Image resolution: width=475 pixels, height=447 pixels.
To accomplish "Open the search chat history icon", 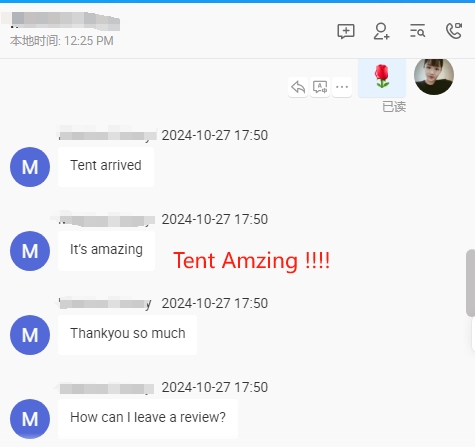I will pyautogui.click(x=417, y=31).
